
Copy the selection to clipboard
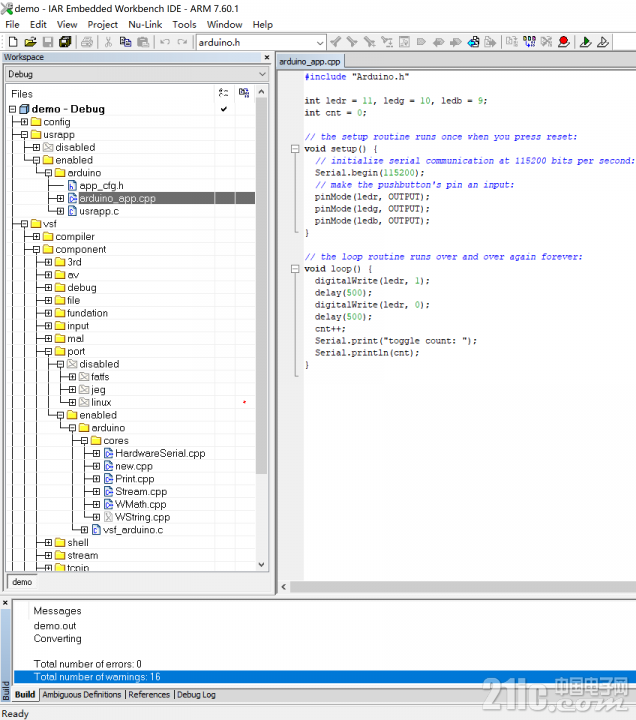(x=125, y=42)
